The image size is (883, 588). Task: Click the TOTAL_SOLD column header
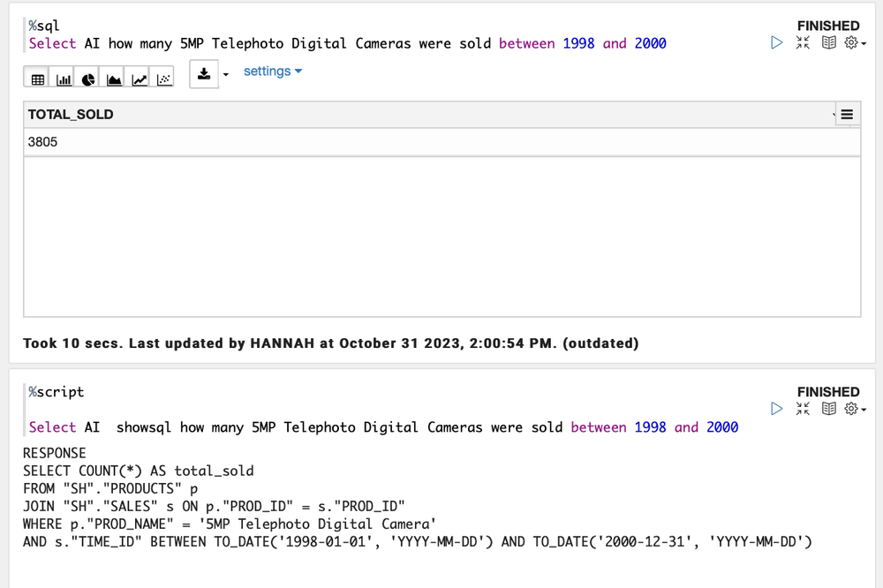click(x=71, y=114)
